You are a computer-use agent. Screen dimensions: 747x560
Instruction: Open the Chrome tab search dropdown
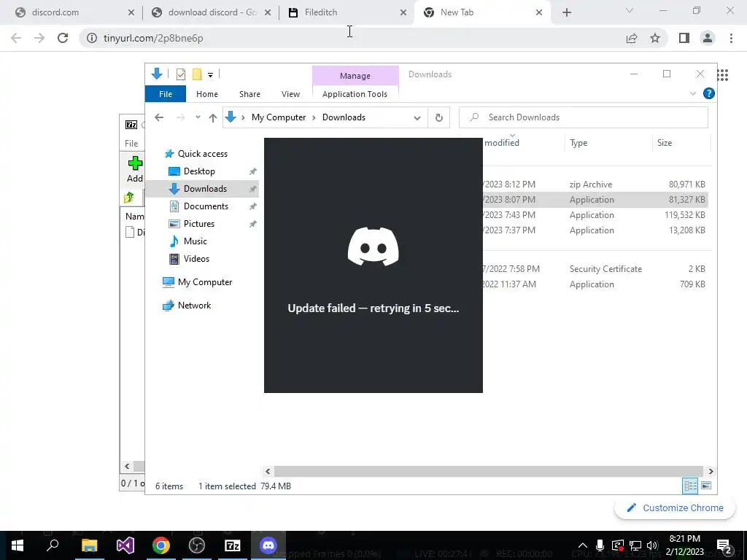tap(630, 10)
